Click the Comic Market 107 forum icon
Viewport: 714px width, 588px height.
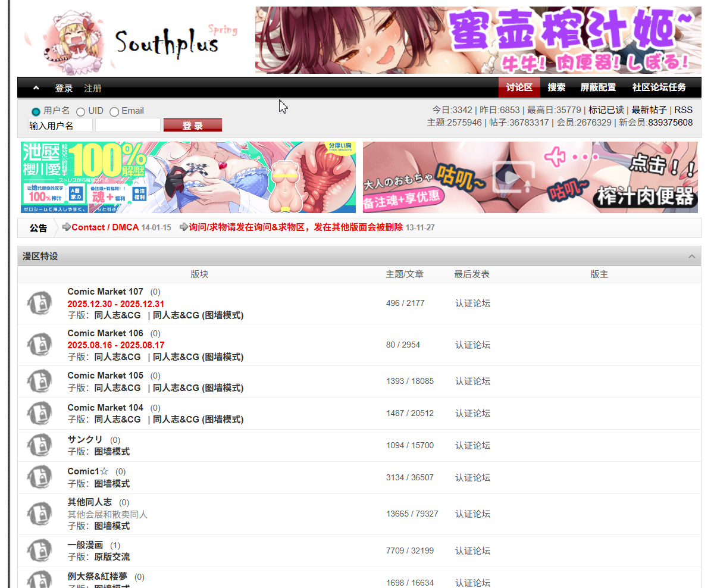[39, 303]
